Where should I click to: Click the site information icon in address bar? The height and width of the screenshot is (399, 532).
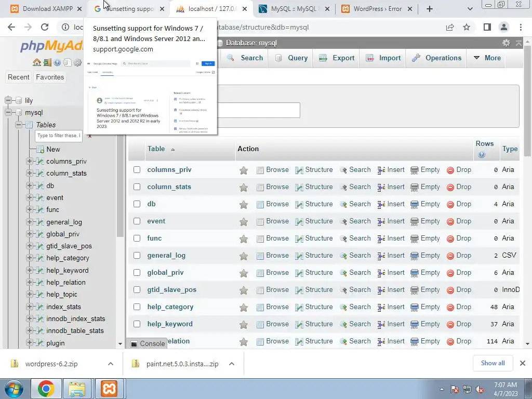point(65,27)
